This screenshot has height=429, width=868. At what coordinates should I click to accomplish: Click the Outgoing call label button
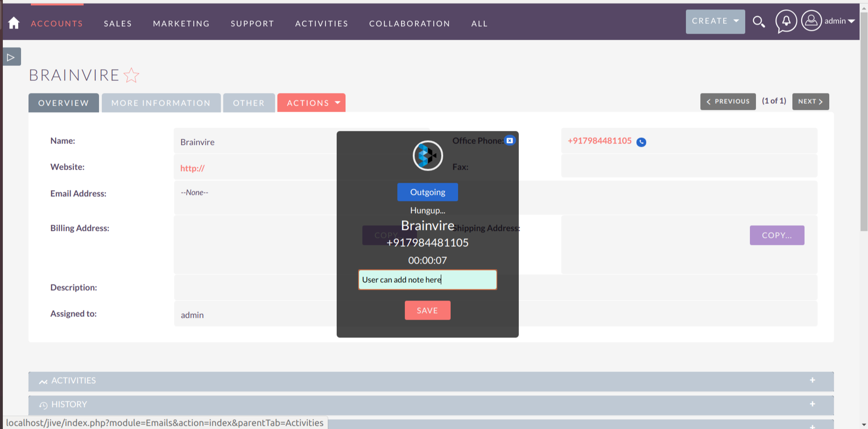(x=428, y=192)
